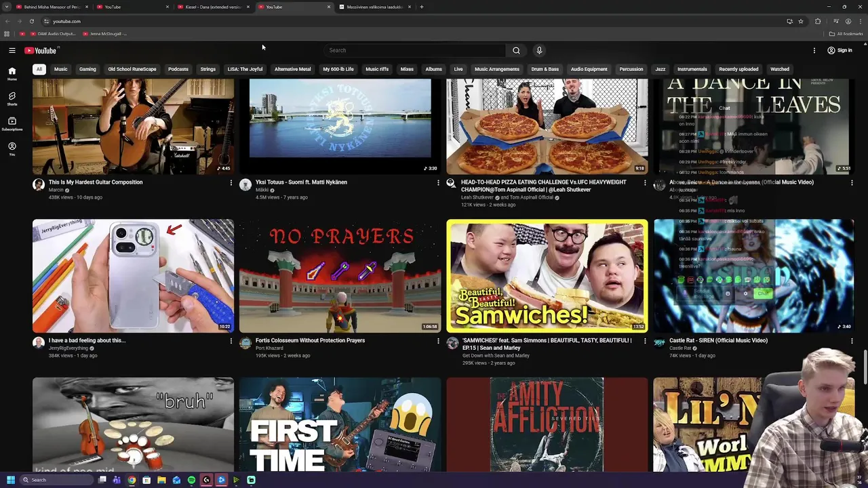
Task: Select the Music riffs chip
Action: pos(377,69)
